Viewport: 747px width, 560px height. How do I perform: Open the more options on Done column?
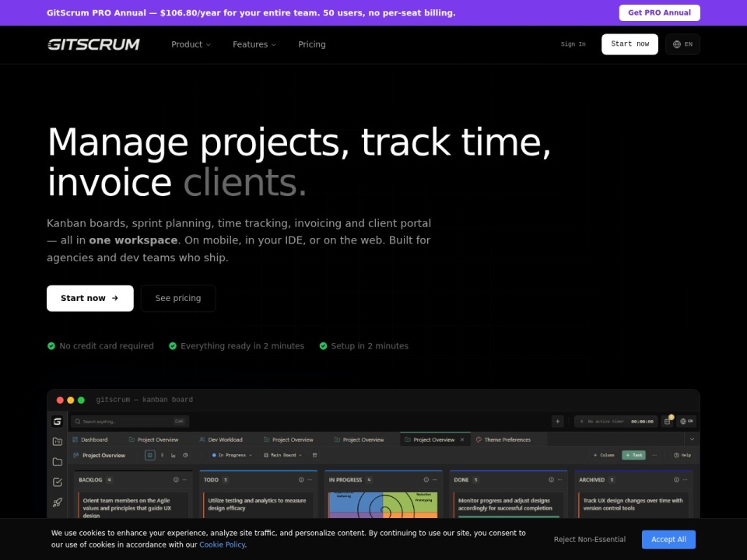click(x=560, y=480)
